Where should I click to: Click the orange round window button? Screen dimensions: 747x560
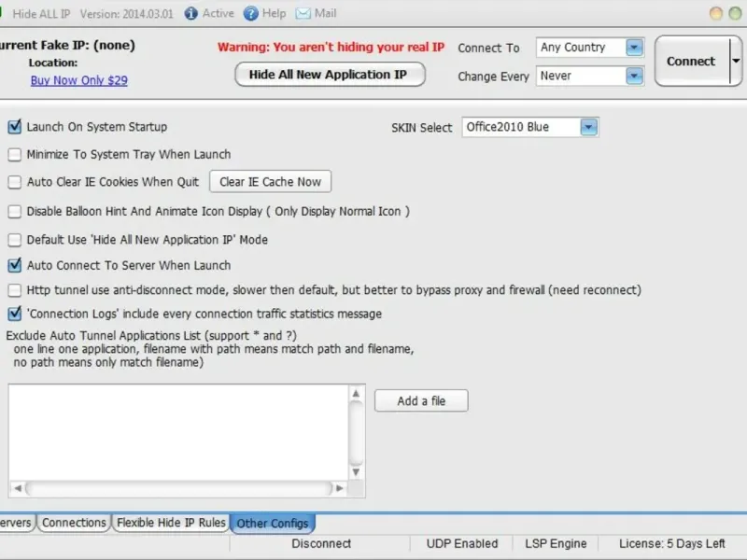[x=715, y=13]
